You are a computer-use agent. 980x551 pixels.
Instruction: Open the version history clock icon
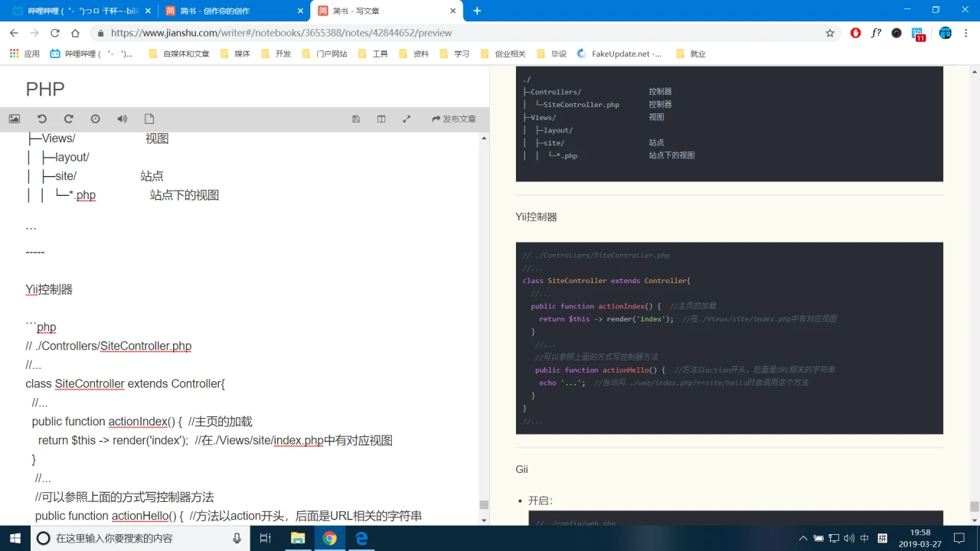pos(95,119)
